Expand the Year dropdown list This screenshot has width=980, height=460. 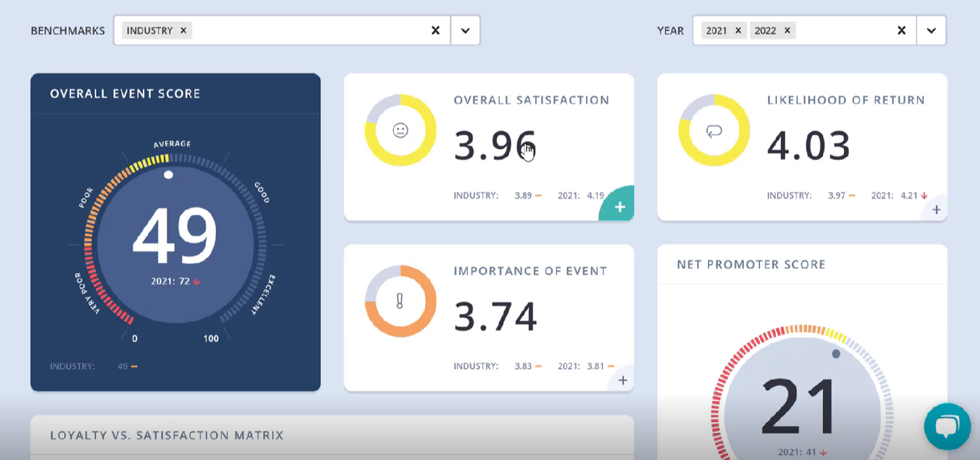pos(931,30)
